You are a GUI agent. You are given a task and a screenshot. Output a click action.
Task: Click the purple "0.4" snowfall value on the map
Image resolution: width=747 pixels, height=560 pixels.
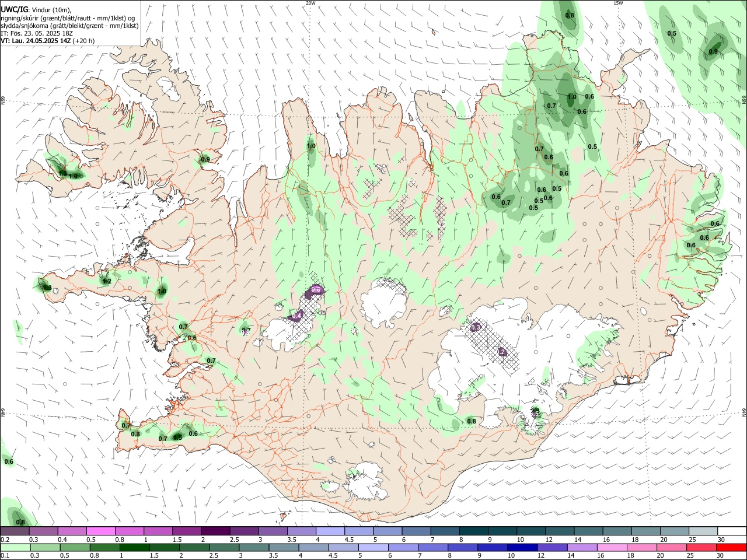tap(296, 316)
